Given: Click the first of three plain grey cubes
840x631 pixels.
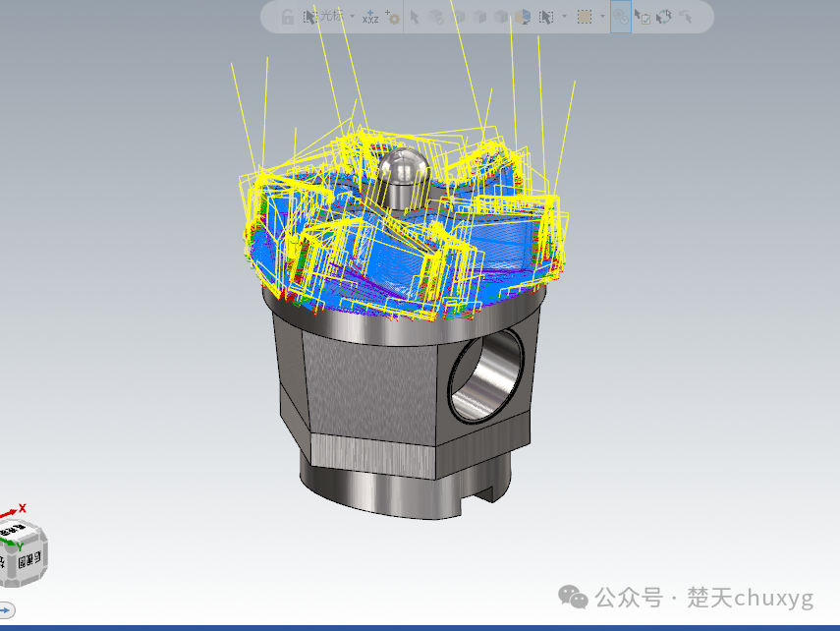Looking at the screenshot, I should [459, 17].
